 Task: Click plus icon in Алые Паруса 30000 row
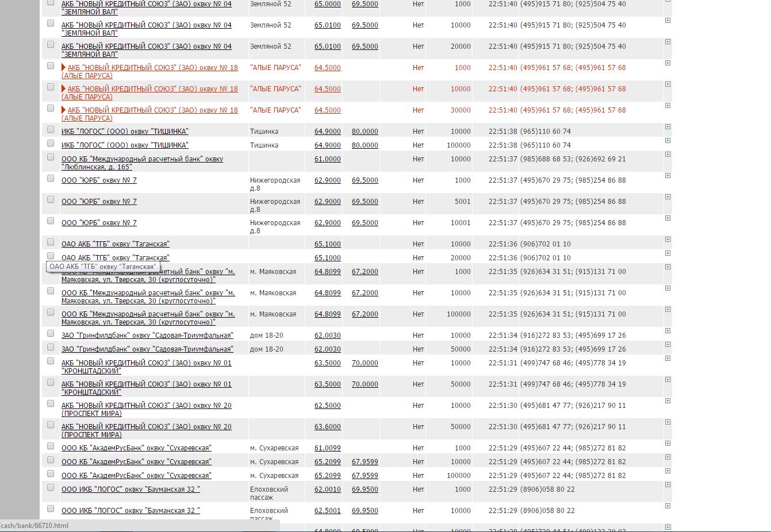668,106
